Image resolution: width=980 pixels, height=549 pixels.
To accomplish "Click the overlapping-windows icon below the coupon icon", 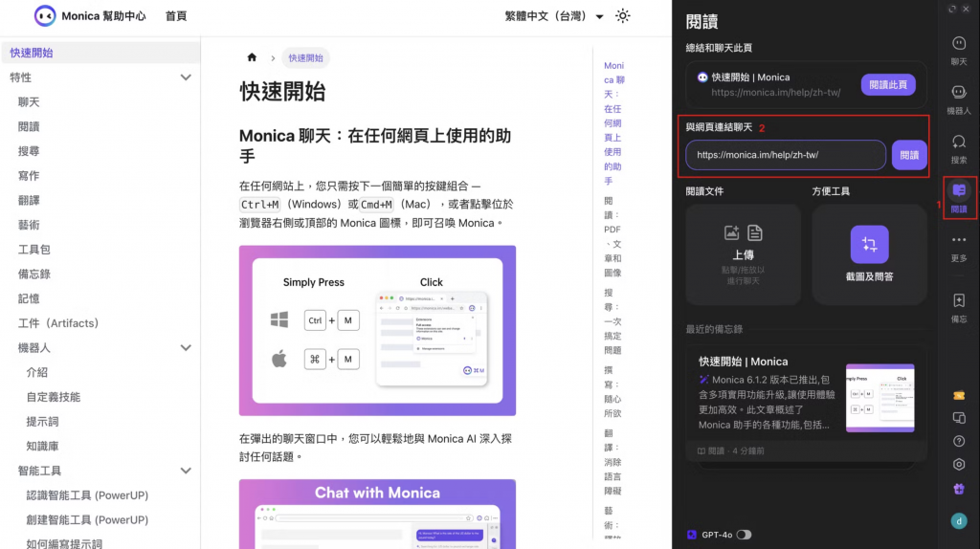I will coord(959,418).
